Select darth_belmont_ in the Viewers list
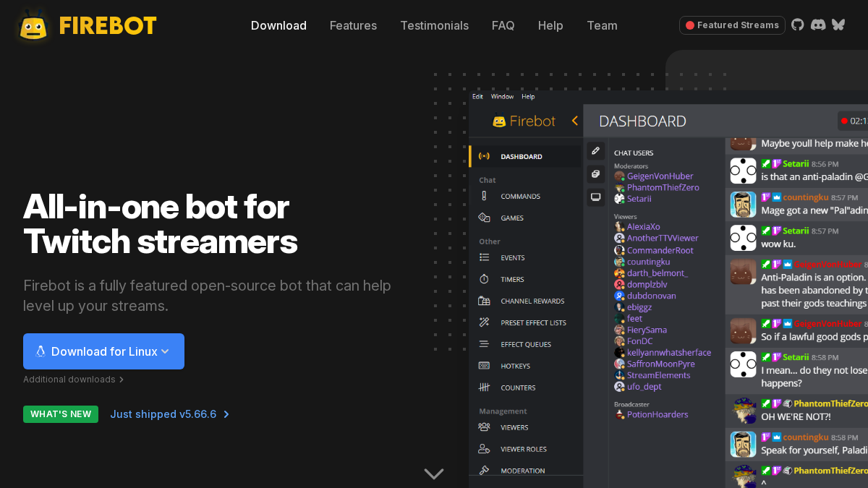 (657, 273)
